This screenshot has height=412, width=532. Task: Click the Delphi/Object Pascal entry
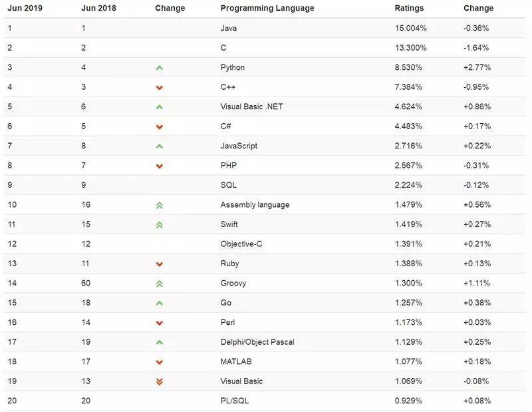(x=257, y=342)
